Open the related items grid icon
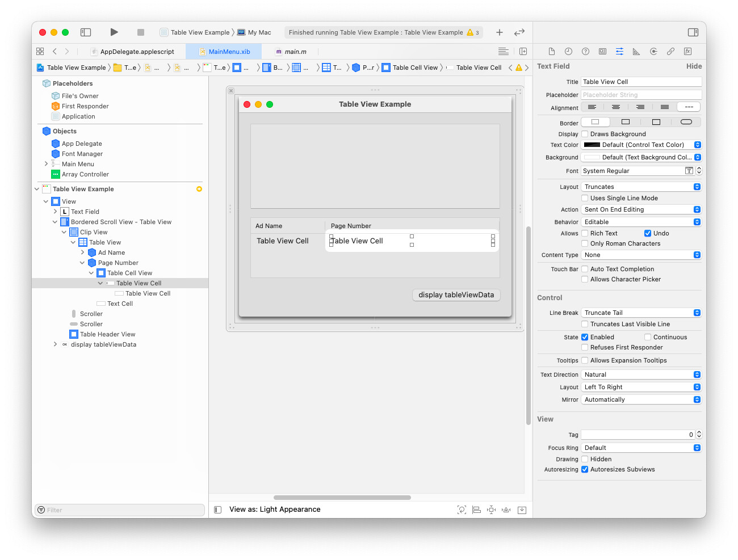The image size is (738, 560). (x=40, y=51)
